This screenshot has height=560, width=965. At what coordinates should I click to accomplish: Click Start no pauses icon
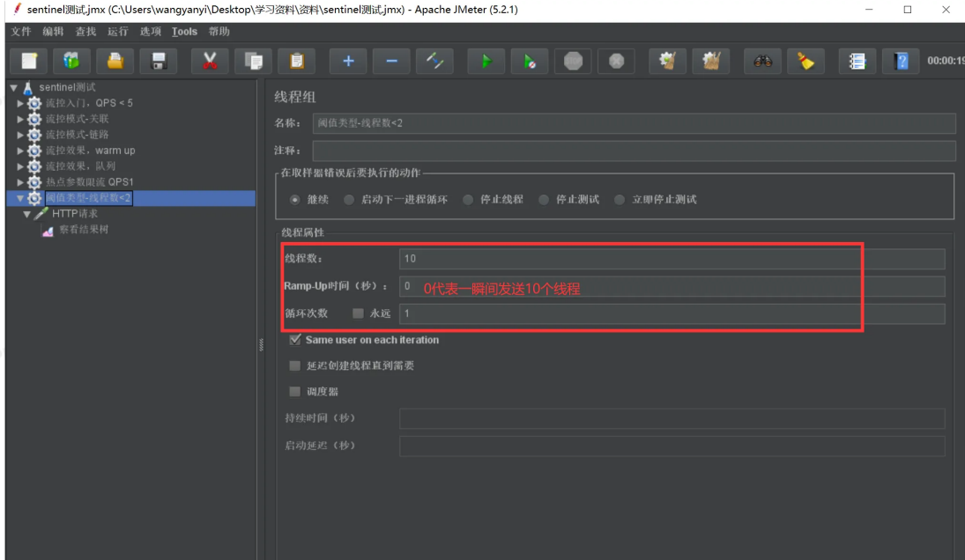(530, 61)
